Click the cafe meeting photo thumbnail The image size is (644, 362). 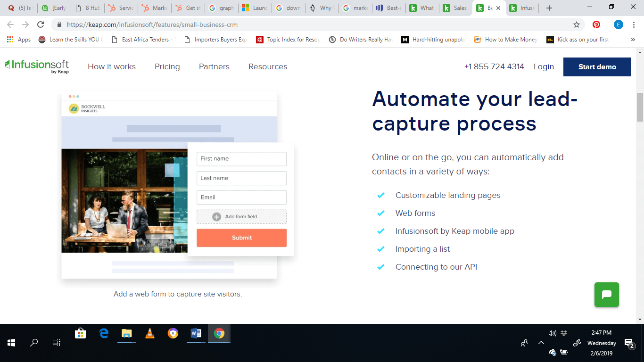click(124, 201)
